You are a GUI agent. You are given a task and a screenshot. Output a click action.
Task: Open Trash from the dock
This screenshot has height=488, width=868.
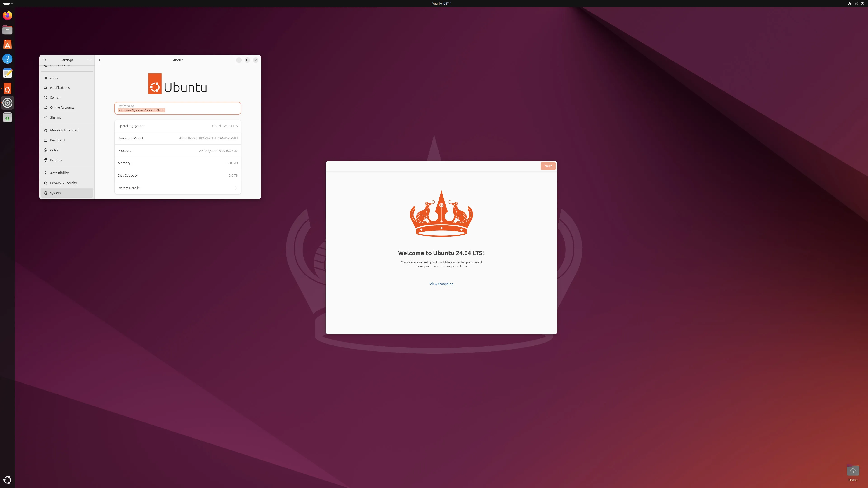tap(7, 117)
